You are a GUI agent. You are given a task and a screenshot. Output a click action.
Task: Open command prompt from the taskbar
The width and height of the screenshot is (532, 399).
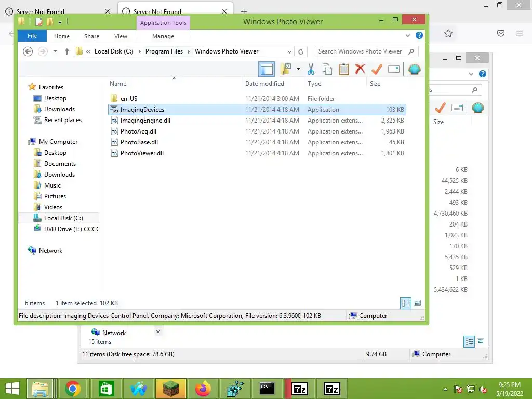tap(267, 389)
